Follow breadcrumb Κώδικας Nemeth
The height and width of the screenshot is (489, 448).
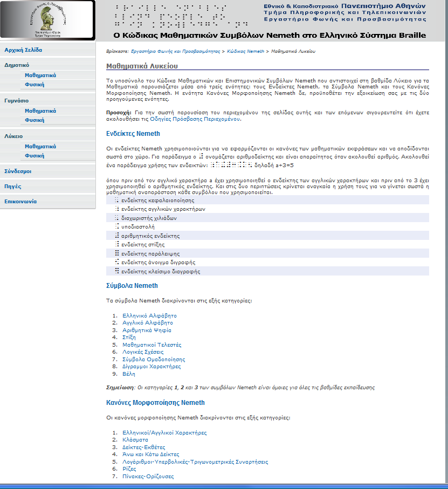(x=245, y=51)
